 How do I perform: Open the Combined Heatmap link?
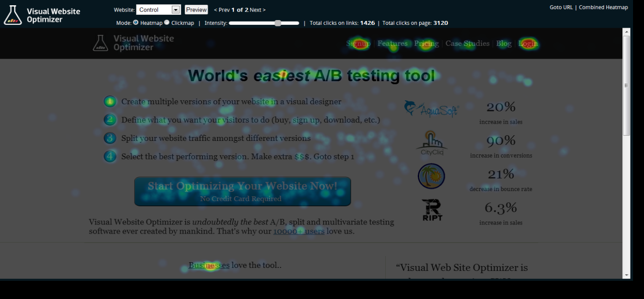click(603, 7)
